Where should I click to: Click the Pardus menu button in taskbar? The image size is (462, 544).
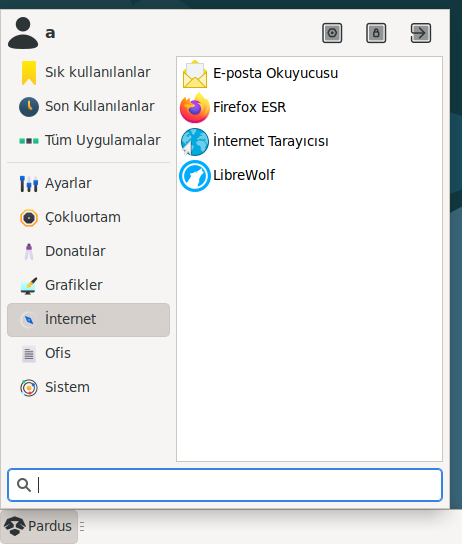pyautogui.click(x=39, y=526)
